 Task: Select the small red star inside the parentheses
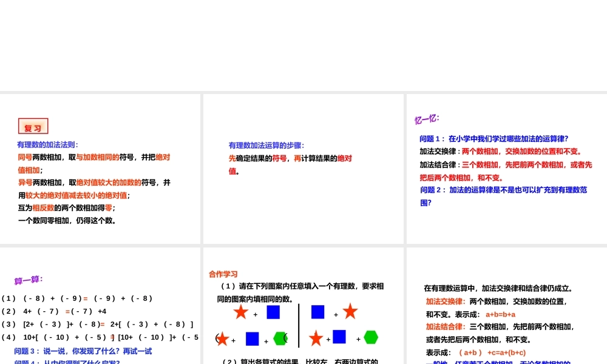(223, 339)
